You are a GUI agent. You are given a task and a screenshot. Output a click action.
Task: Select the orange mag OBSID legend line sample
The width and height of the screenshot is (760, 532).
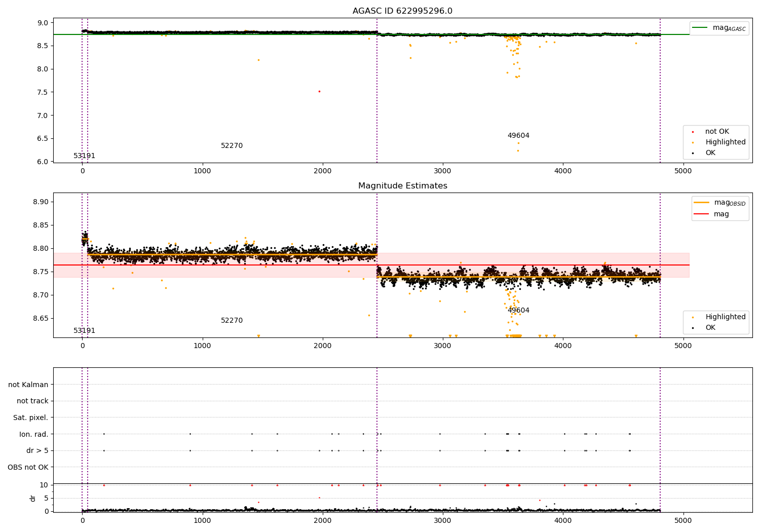pos(701,203)
